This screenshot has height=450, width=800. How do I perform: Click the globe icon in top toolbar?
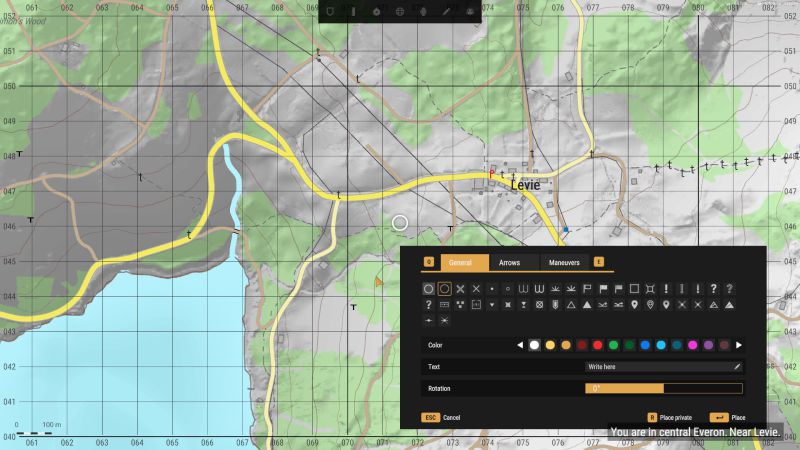click(x=400, y=11)
